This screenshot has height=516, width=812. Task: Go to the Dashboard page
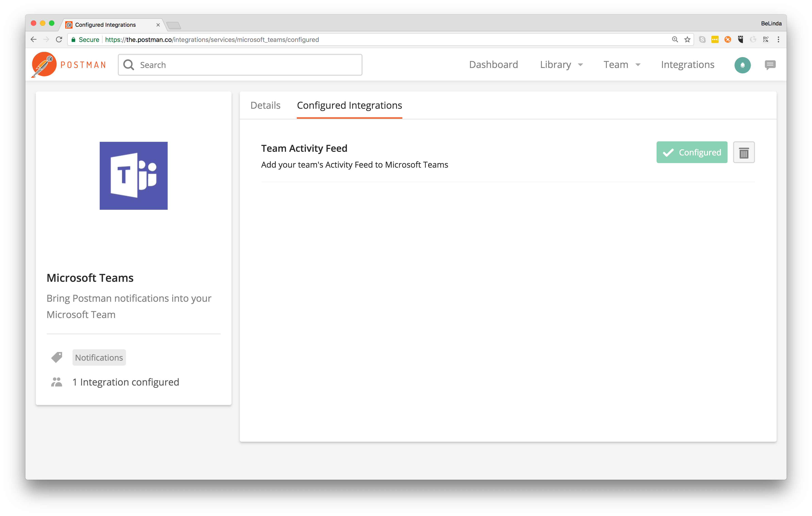tap(493, 64)
